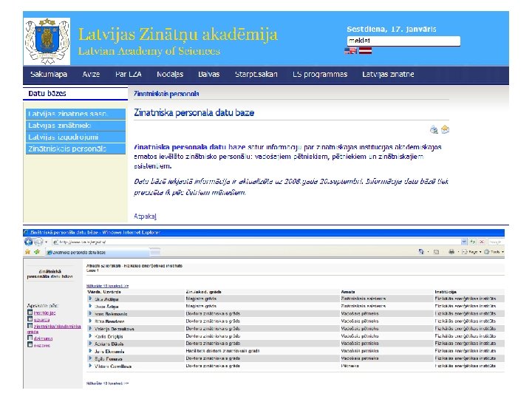Click the bottom 'Nākošie 10 ieraksti' link
Viewport: 532px width, 399px height.
pyautogui.click(x=108, y=383)
